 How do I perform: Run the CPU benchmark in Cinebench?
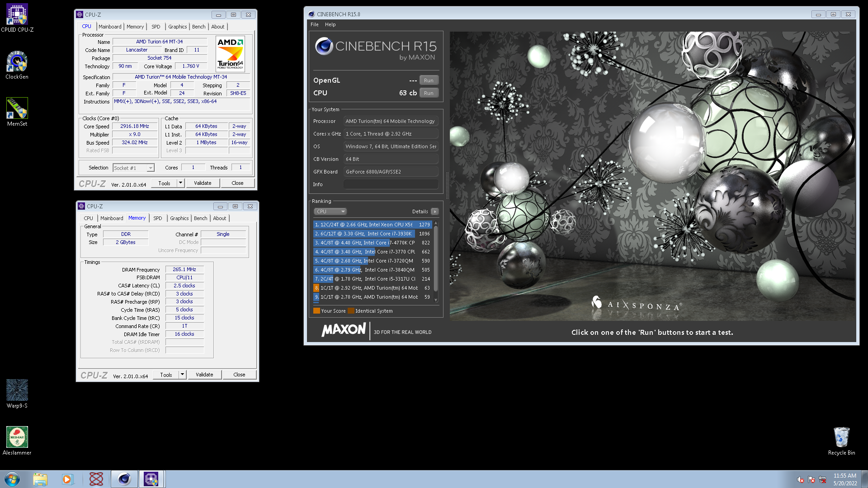click(x=429, y=93)
